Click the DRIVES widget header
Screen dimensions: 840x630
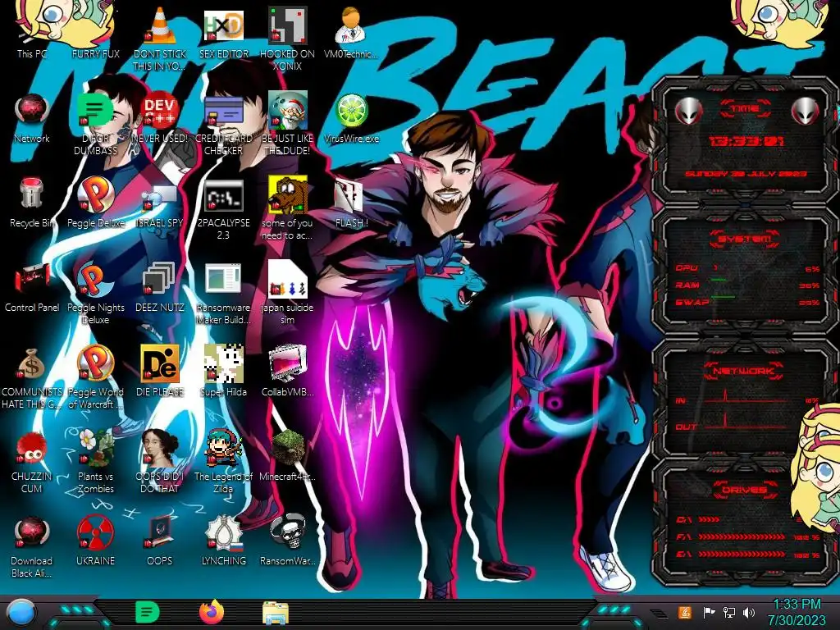point(745,490)
